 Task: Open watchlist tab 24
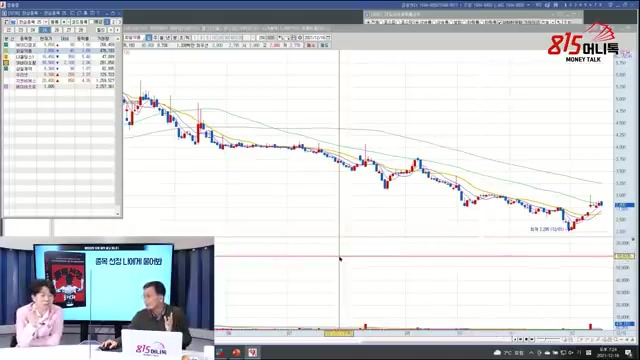click(32, 30)
